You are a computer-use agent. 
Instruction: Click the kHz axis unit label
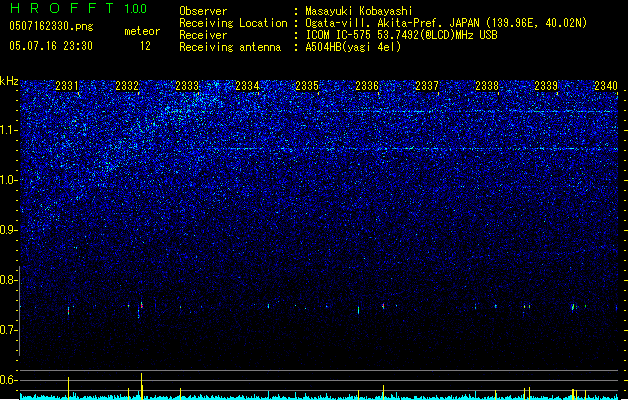coord(9,81)
